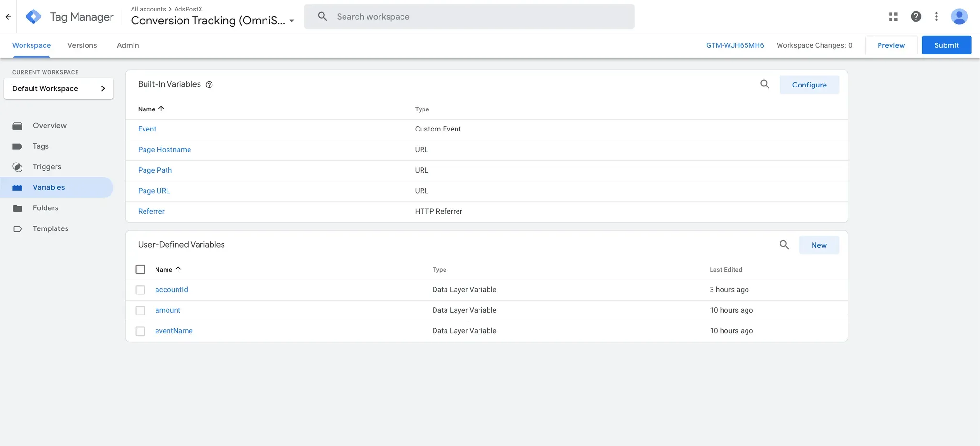Click the Built-In Variables help icon
980x446 pixels.
coord(209,85)
